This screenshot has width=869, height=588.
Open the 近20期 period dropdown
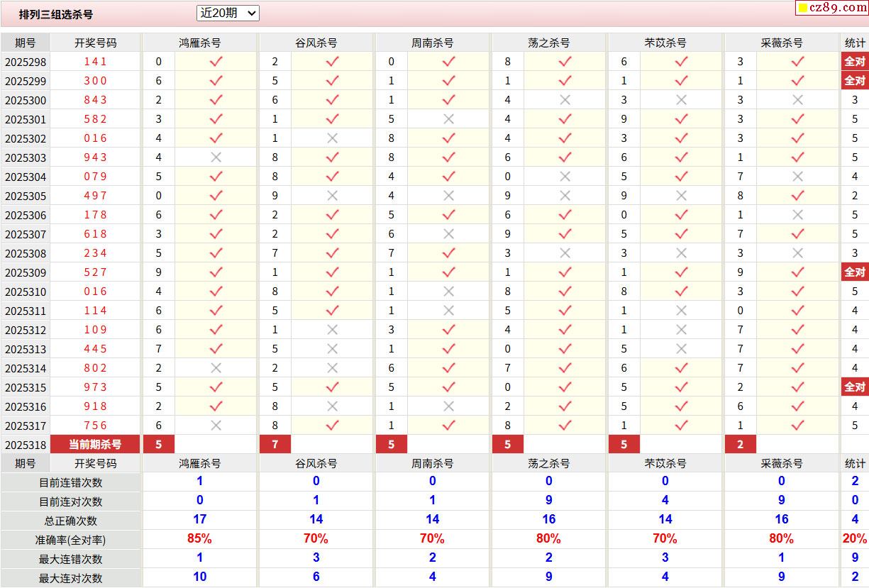(228, 13)
